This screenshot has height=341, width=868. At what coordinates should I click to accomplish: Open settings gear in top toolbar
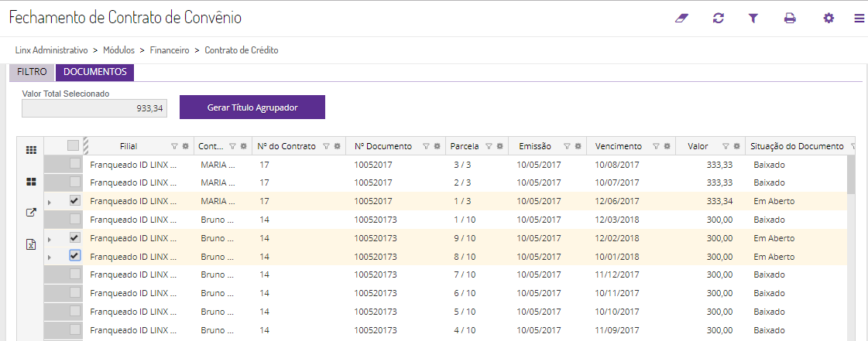pos(829,18)
